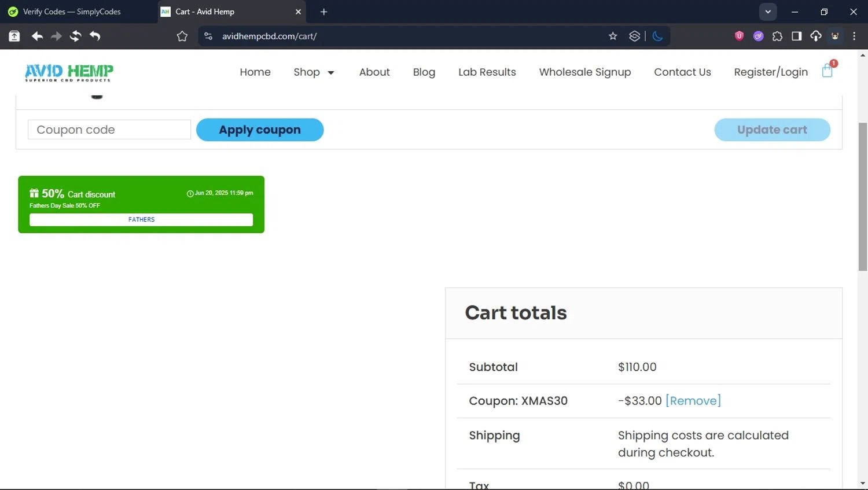The width and height of the screenshot is (868, 490).
Task: Click the layered stack icon in address bar
Action: click(x=635, y=36)
